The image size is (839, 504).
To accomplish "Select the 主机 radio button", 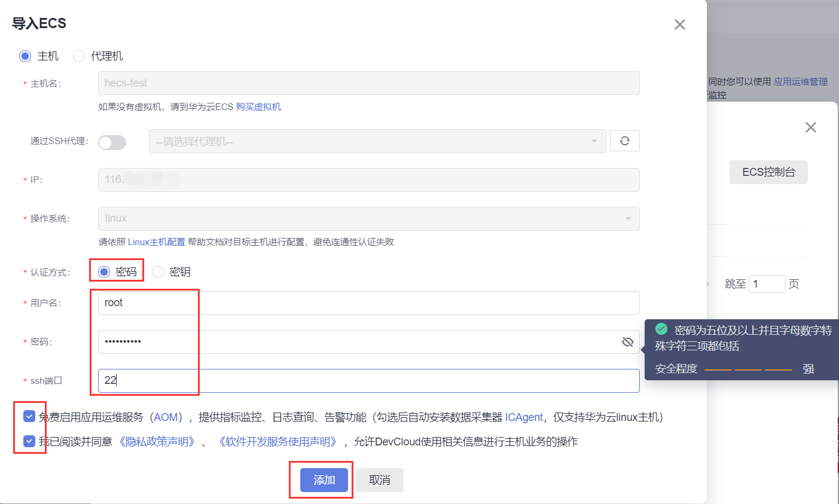I will point(25,56).
